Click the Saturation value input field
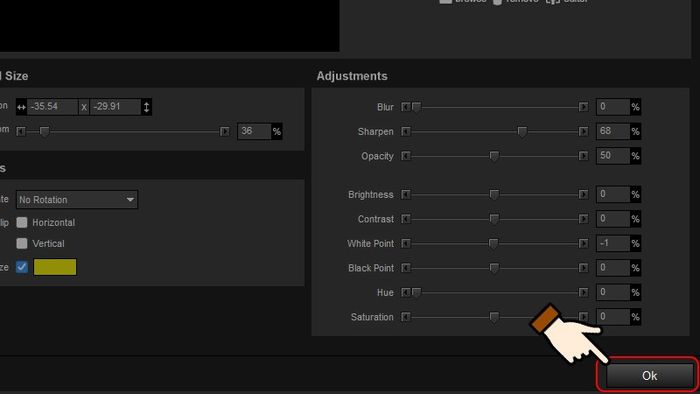 [x=613, y=317]
